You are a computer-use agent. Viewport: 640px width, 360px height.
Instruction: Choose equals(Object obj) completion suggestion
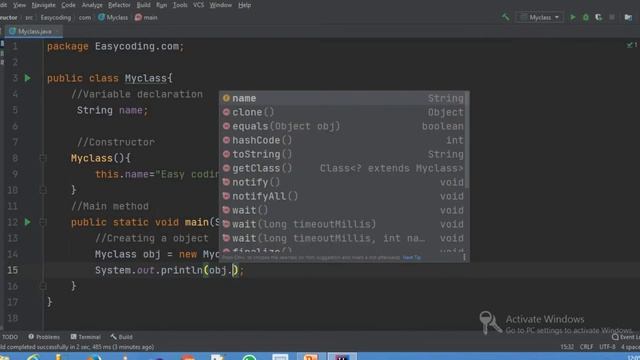click(x=344, y=126)
